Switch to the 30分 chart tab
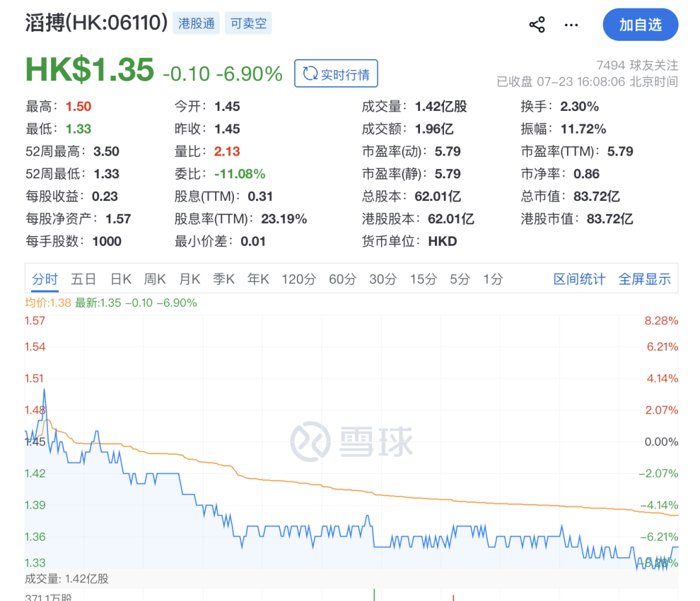Viewport: 700px width, 601px height. (x=382, y=279)
